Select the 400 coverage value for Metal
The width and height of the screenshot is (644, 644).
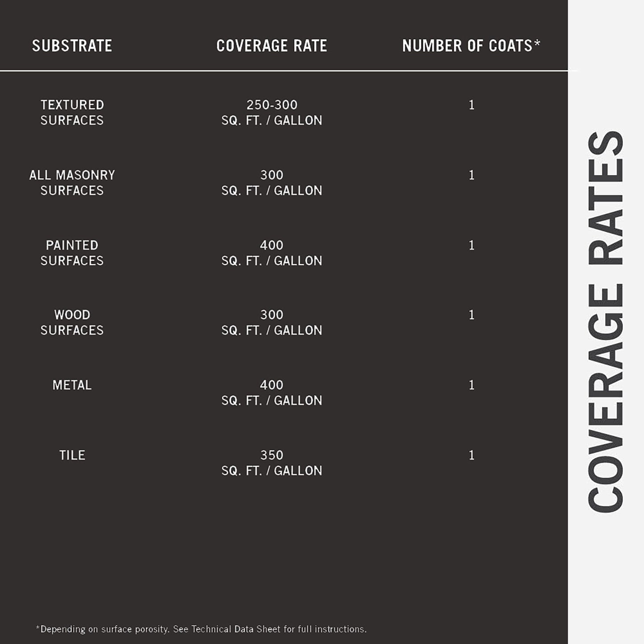pos(271,385)
